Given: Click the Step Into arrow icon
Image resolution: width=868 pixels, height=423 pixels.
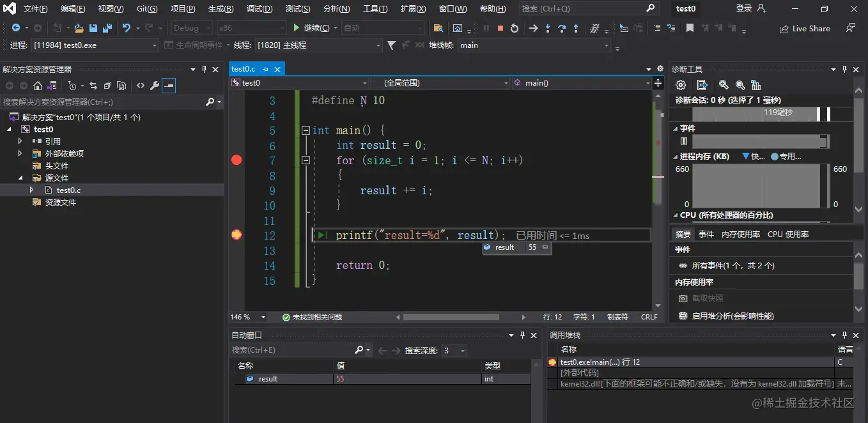Looking at the screenshot, I should (x=548, y=28).
